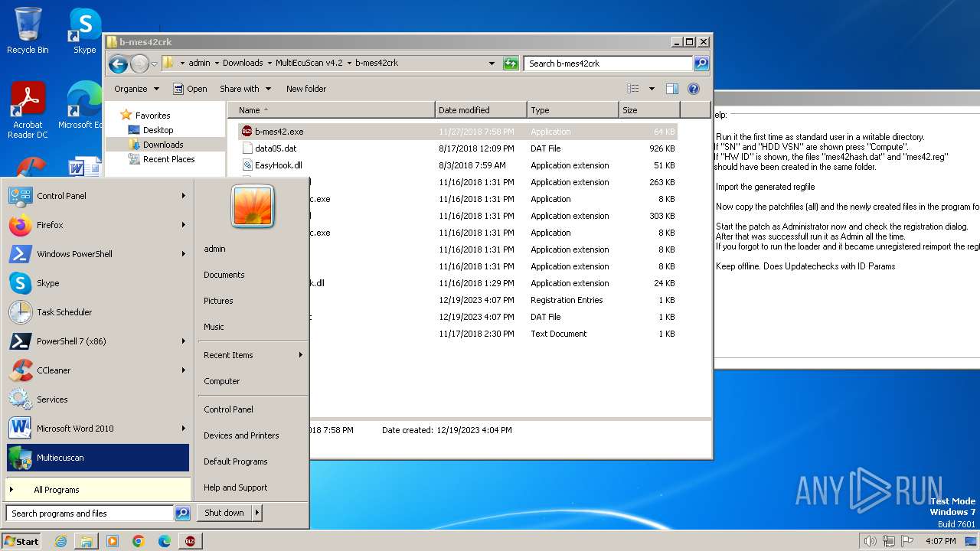Open File Explorer taskbar button
The image size is (980, 551).
87,541
